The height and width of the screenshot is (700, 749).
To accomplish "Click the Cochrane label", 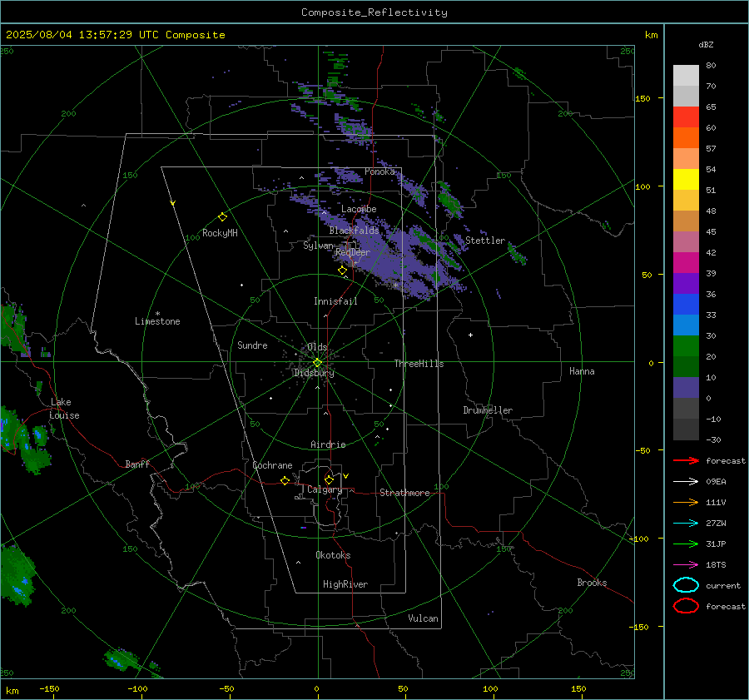I will coord(272,465).
